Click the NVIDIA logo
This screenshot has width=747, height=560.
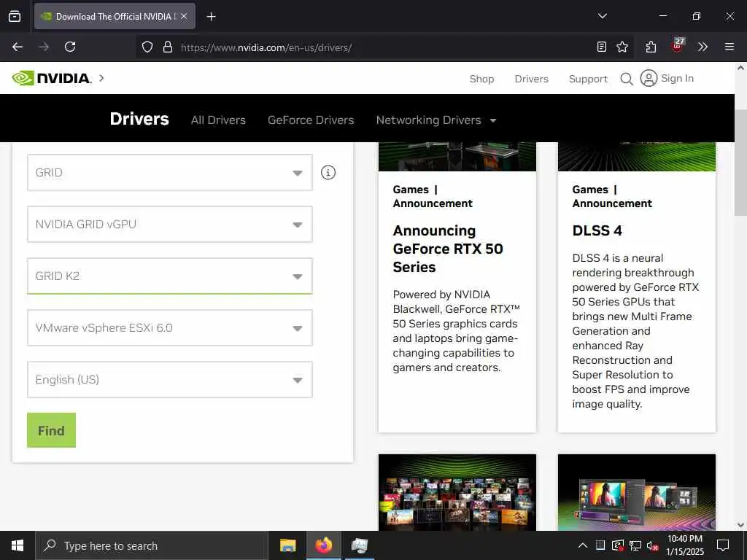(51, 78)
